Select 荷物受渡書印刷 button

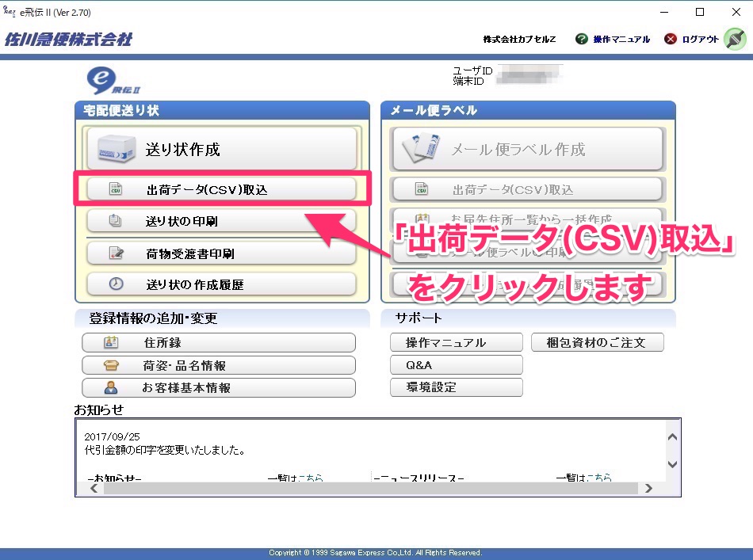pos(221,253)
